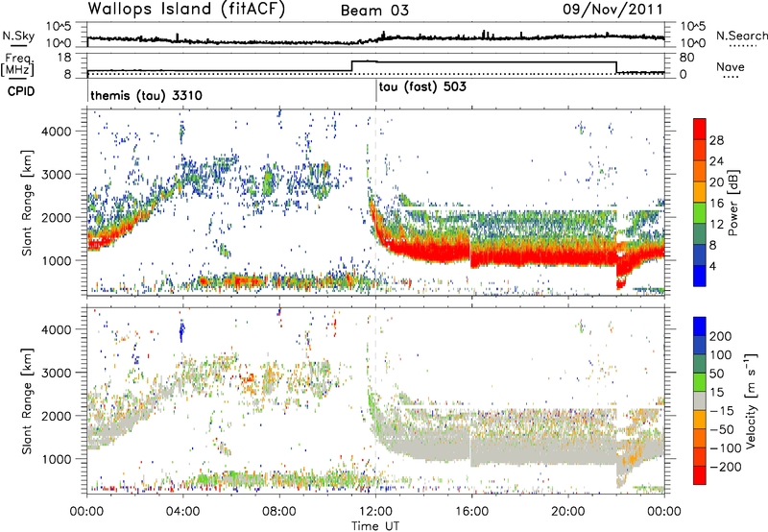Click the 'CPID' row label
The width and height of the screenshot is (768, 532).
(21, 91)
